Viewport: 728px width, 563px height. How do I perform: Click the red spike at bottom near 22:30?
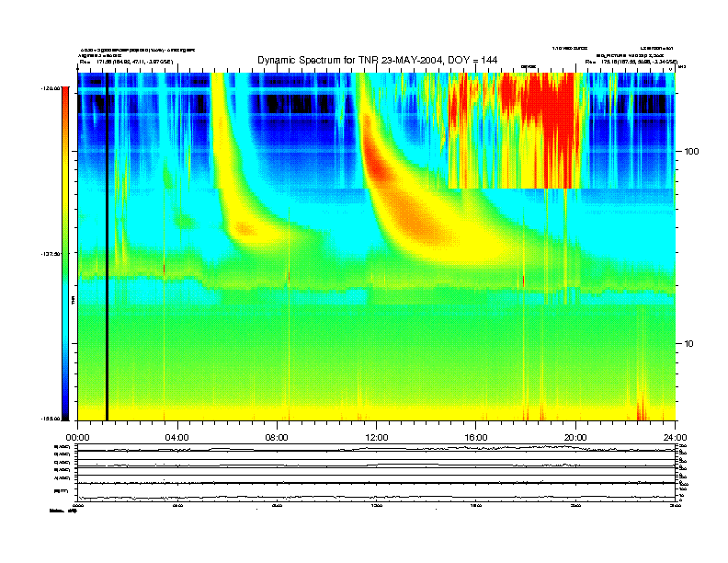tap(642, 408)
